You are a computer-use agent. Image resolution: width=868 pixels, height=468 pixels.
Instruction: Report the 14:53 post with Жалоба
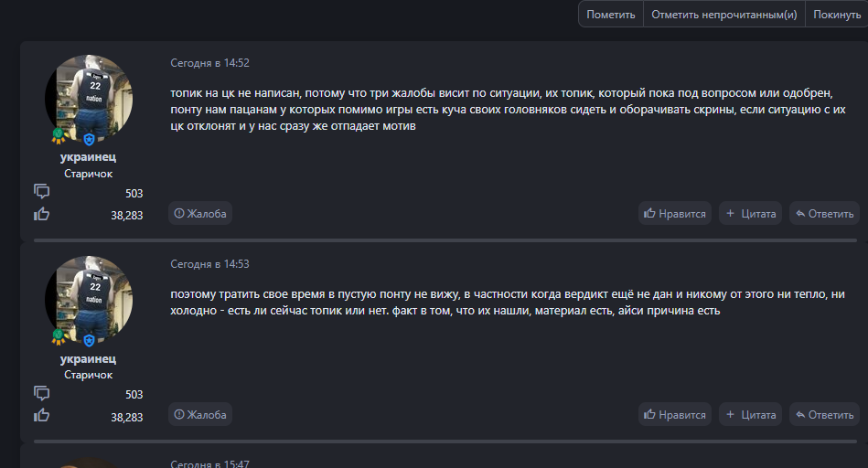point(200,415)
